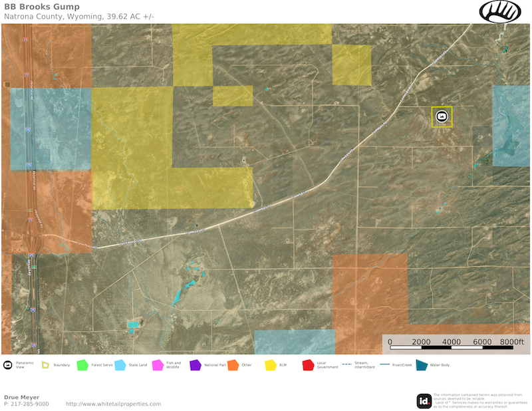Click the panoramic view marker on the map
Screen dimensions: 532x411
[x=442, y=116]
